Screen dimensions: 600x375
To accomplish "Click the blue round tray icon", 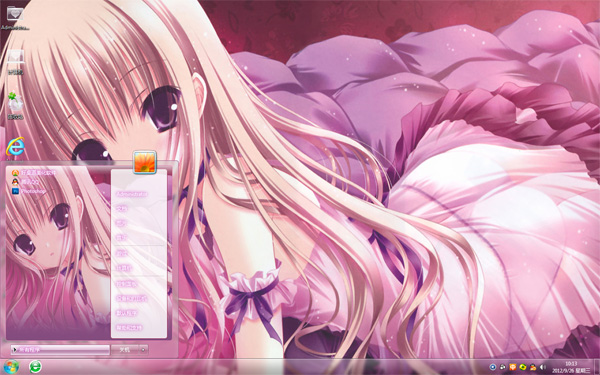I will click(493, 367).
